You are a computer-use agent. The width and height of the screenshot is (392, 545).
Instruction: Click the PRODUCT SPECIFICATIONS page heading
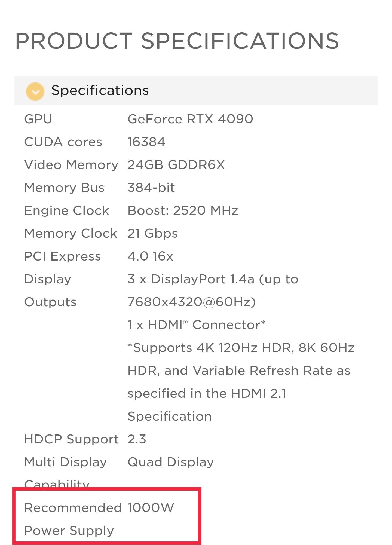coord(177,41)
